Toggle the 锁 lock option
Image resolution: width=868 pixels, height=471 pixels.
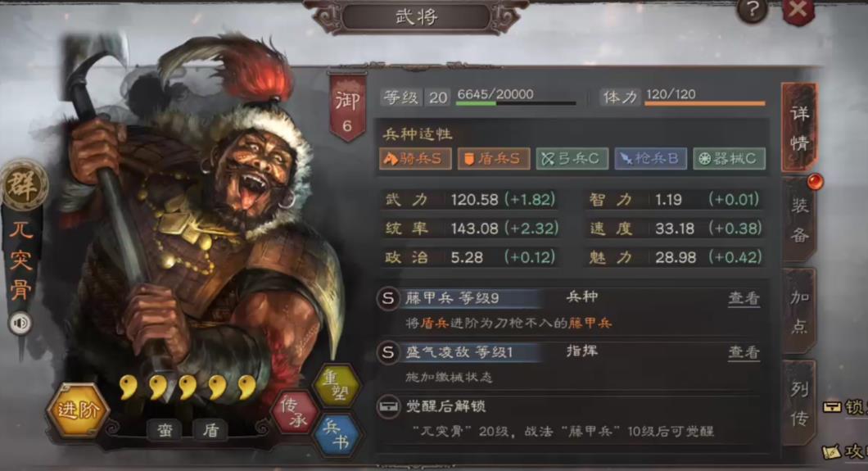tap(845, 408)
